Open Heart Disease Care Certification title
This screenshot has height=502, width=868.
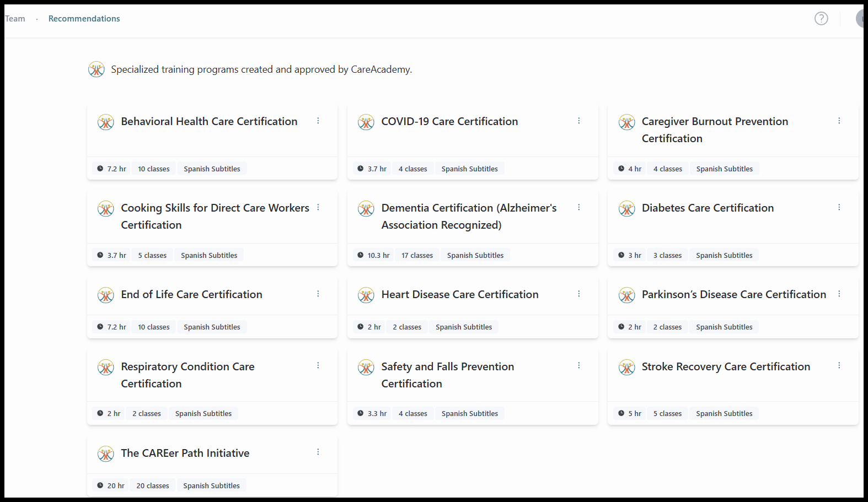460,294
